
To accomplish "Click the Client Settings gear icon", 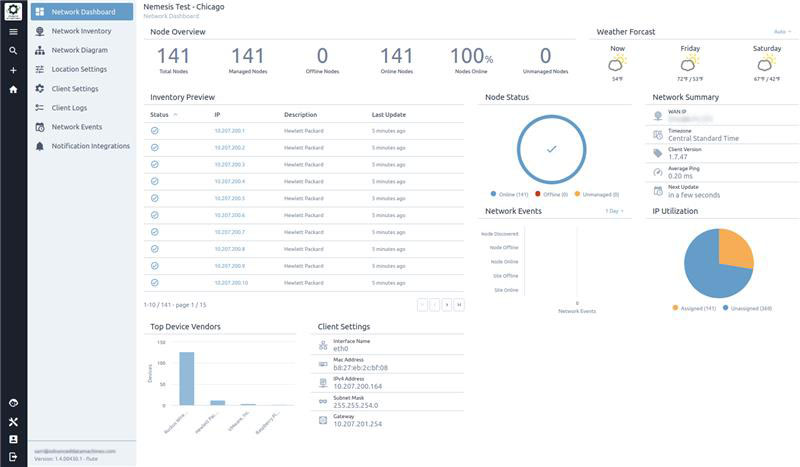I will point(40,88).
